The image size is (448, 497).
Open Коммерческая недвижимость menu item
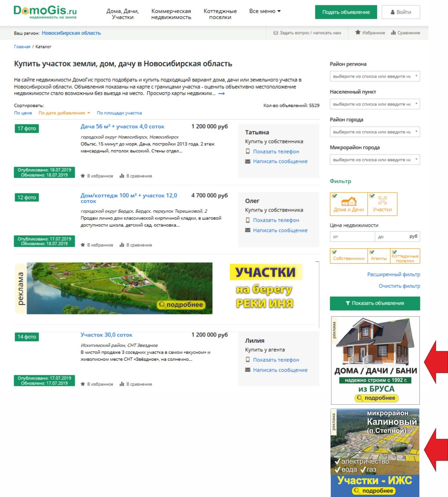171,14
